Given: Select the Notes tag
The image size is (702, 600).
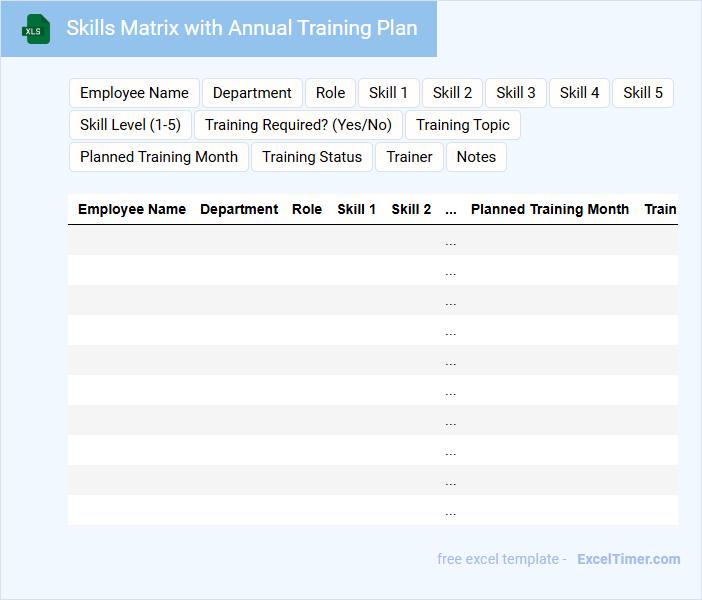Looking at the screenshot, I should coord(476,157).
